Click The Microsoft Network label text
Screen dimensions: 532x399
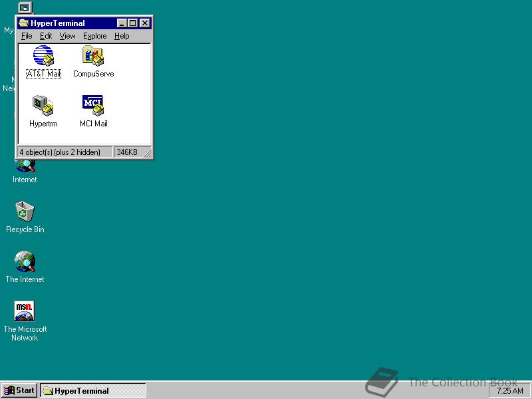pyautogui.click(x=25, y=333)
